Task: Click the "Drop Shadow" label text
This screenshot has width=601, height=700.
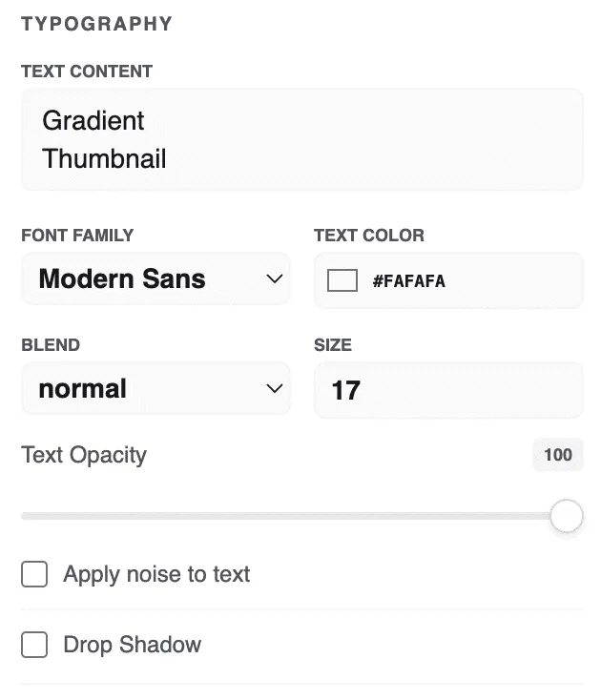Action: (x=132, y=645)
